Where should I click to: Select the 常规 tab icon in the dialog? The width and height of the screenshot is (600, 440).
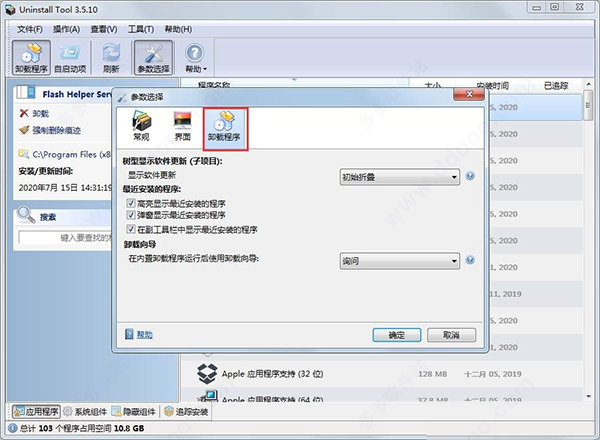pos(141,126)
